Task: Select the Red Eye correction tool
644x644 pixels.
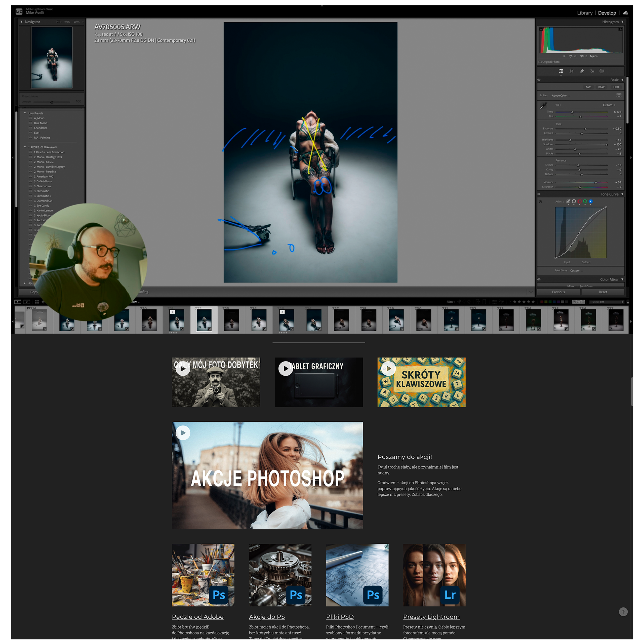Action: pyautogui.click(x=592, y=71)
